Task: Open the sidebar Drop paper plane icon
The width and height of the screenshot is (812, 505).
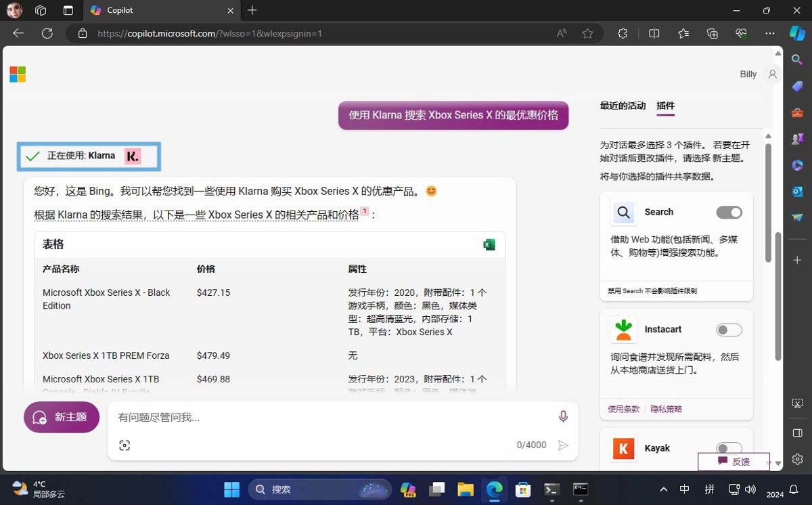Action: point(797,217)
